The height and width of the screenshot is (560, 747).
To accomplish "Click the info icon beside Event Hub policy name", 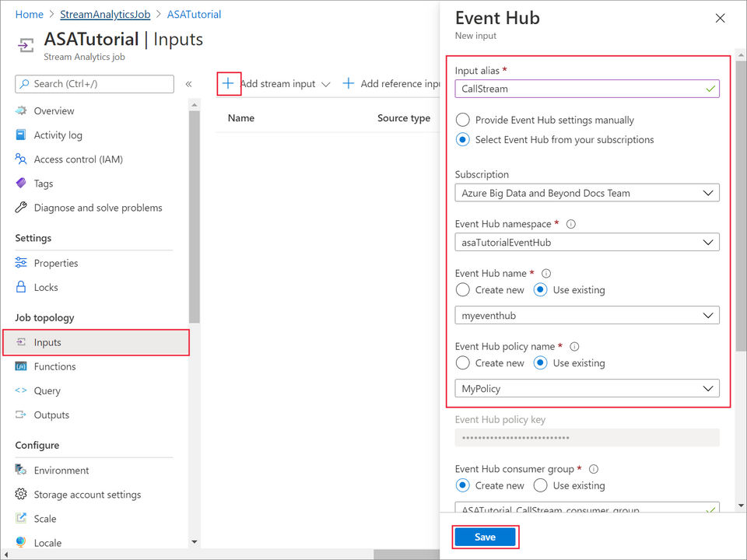I will (x=574, y=347).
